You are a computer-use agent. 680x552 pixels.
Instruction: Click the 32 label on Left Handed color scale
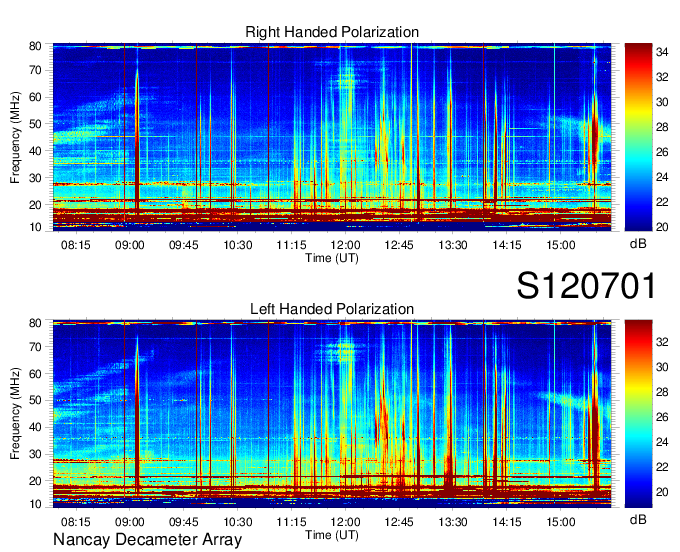(x=662, y=342)
